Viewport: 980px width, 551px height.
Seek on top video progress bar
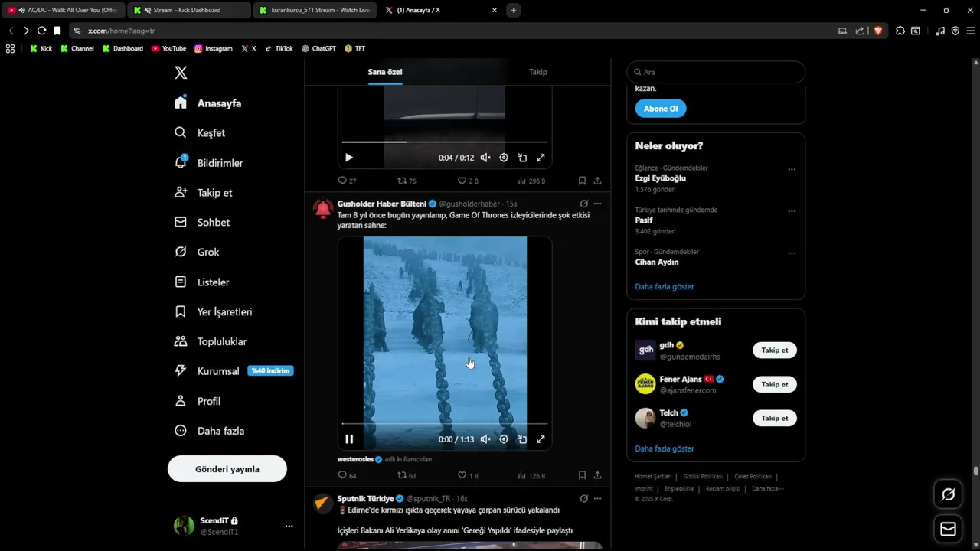pos(445,142)
